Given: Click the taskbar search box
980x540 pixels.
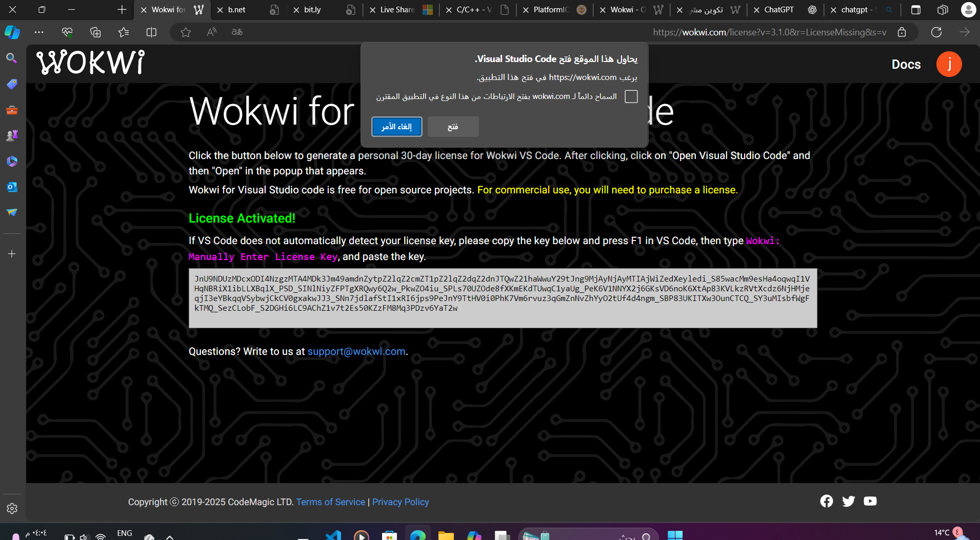Looking at the screenshot, I should pos(588,534).
